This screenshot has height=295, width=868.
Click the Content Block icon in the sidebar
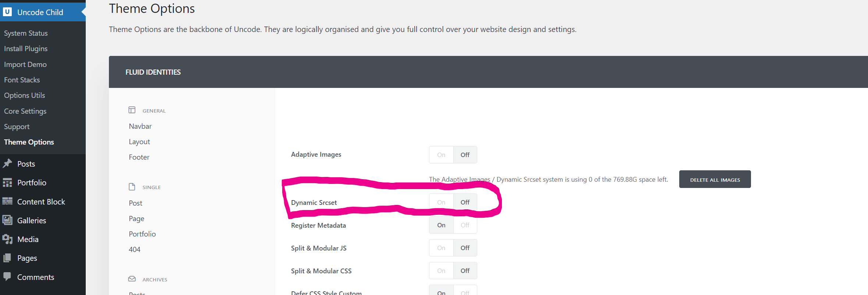7,201
